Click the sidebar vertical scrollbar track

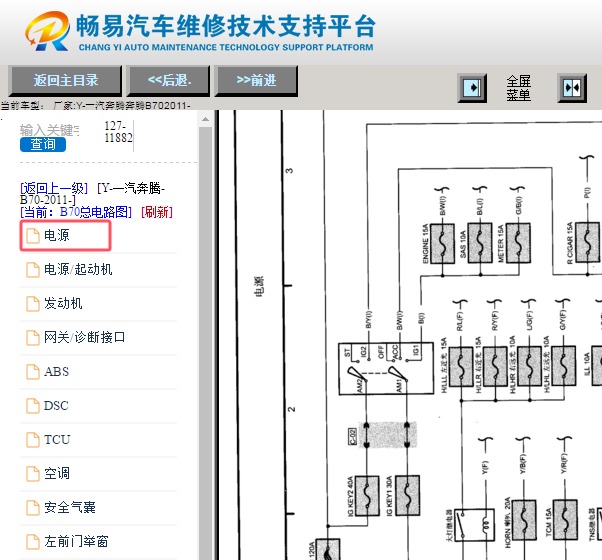(x=205, y=343)
